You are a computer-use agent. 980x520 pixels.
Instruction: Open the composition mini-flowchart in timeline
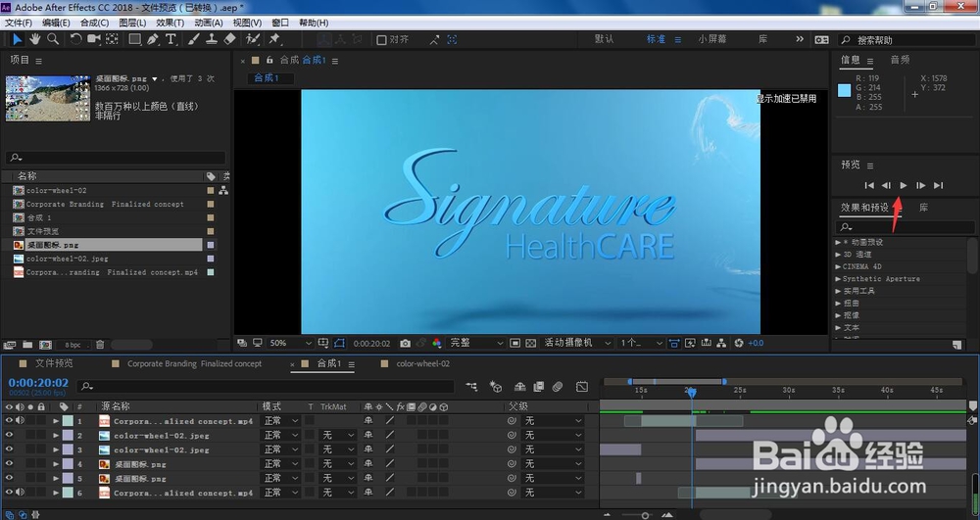click(x=472, y=387)
